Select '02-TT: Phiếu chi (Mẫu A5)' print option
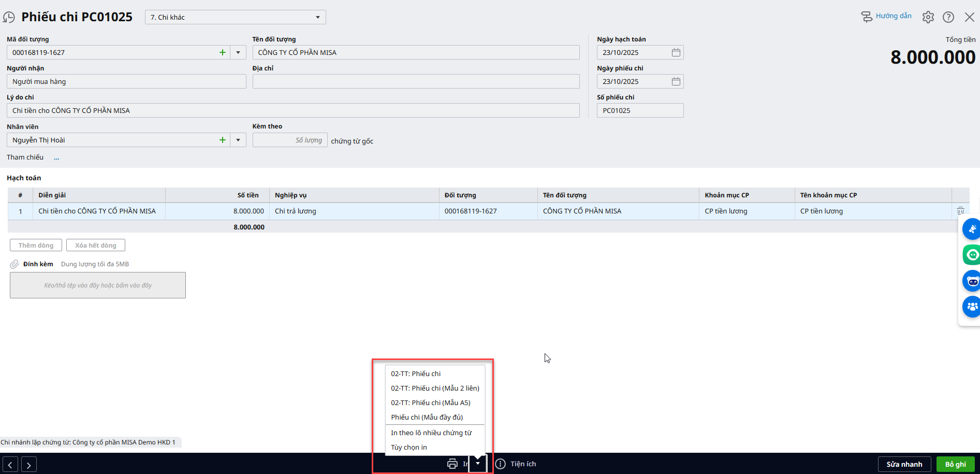Viewport: 980px width, 474px height. point(430,403)
